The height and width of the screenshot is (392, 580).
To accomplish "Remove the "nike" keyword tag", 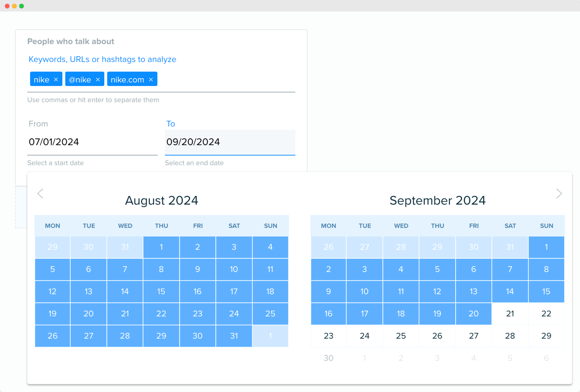I will coord(56,79).
